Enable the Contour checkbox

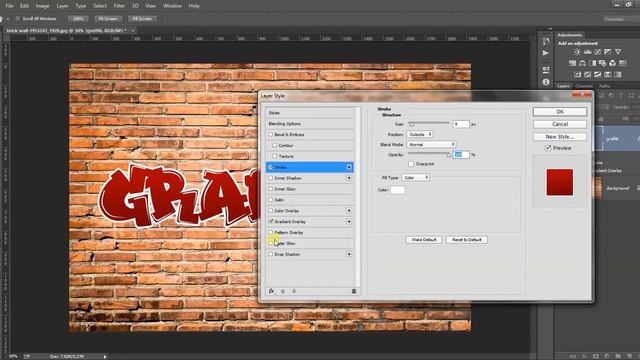coord(274,145)
